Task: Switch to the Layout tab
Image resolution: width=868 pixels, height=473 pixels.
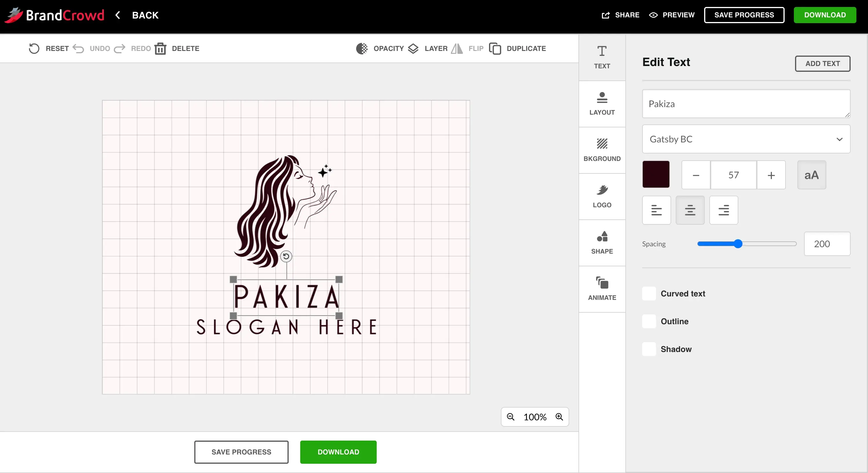Action: click(x=602, y=104)
